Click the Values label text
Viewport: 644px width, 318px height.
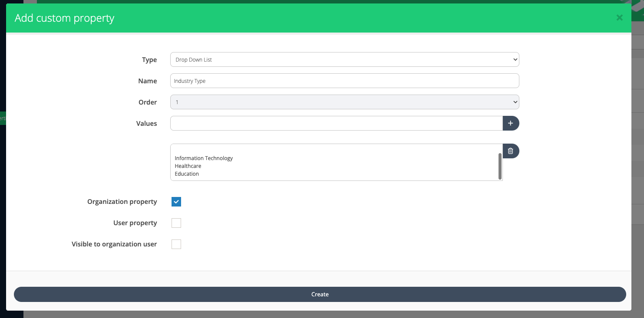[146, 124]
